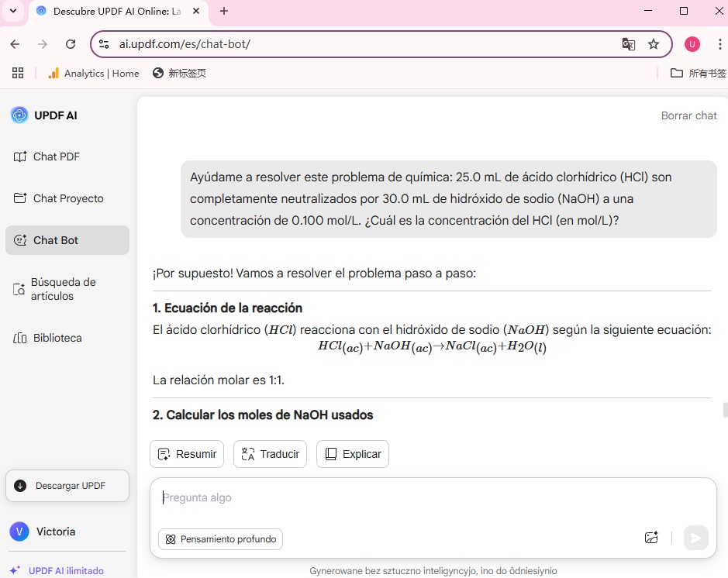The width and height of the screenshot is (728, 578).
Task: Click the Resumir quick action button
Action: tap(187, 454)
